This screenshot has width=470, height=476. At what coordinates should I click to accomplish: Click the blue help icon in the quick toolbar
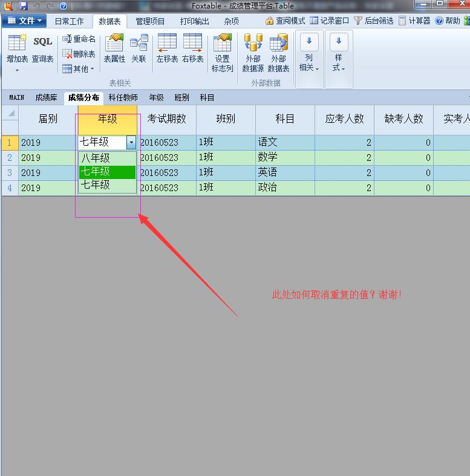coord(64,6)
